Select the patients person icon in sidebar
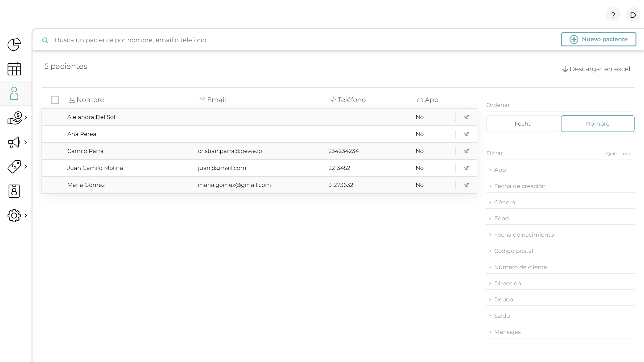 point(14,94)
